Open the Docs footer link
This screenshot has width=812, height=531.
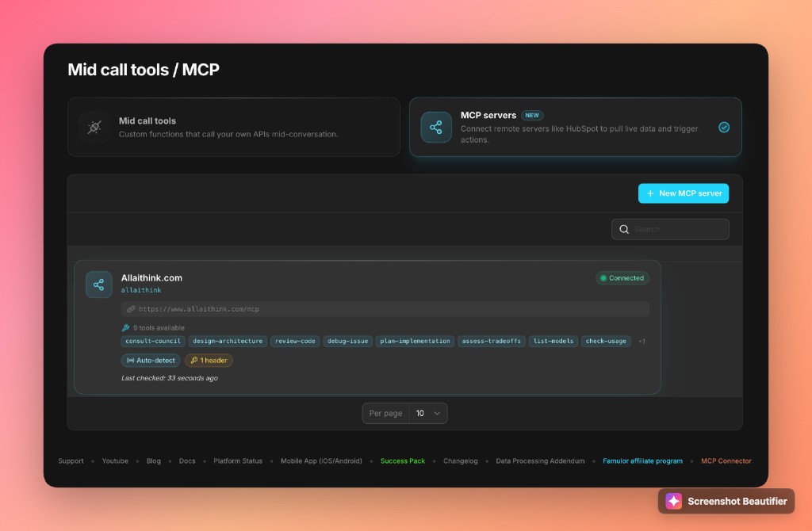tap(187, 461)
